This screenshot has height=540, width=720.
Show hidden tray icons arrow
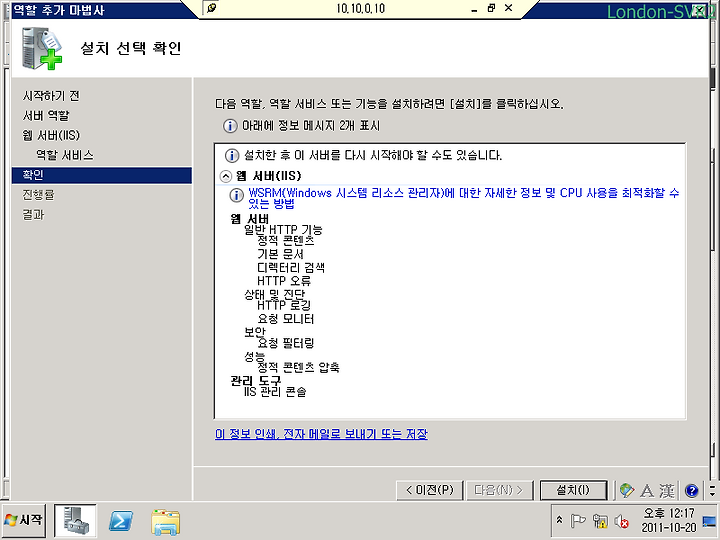pos(559,520)
